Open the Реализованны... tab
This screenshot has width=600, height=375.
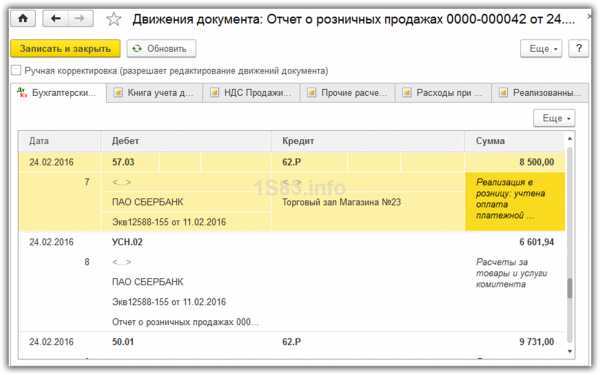pos(540,93)
